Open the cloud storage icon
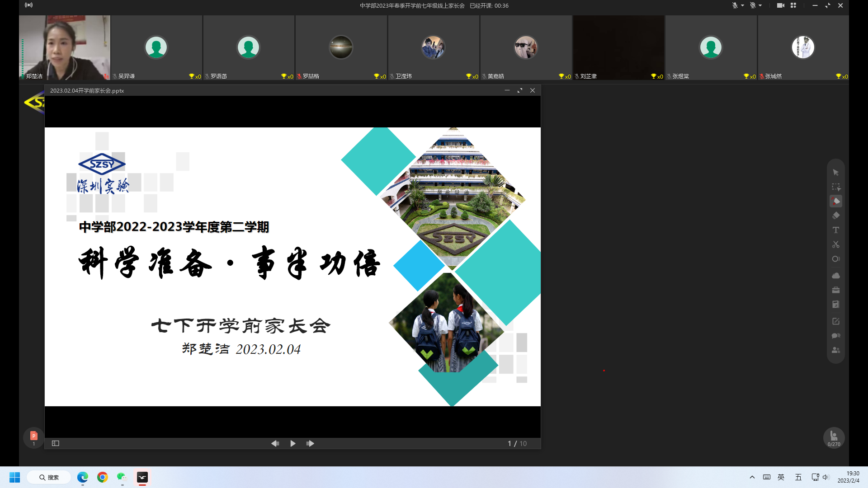Image resolution: width=868 pixels, height=488 pixels. coord(835,276)
